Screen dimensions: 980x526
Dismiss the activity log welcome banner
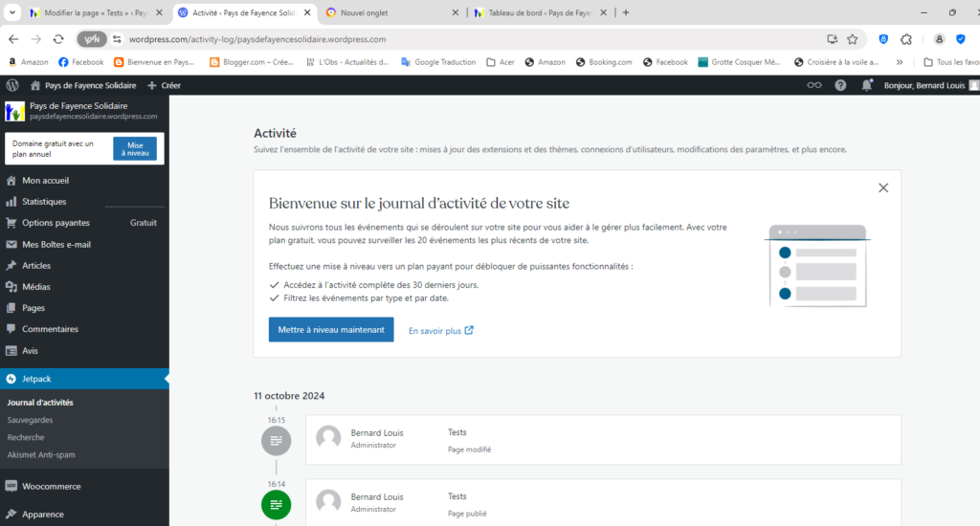click(882, 187)
